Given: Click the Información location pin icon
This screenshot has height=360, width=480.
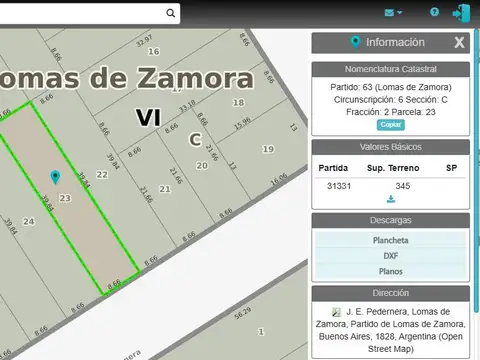Looking at the screenshot, I should [355, 42].
